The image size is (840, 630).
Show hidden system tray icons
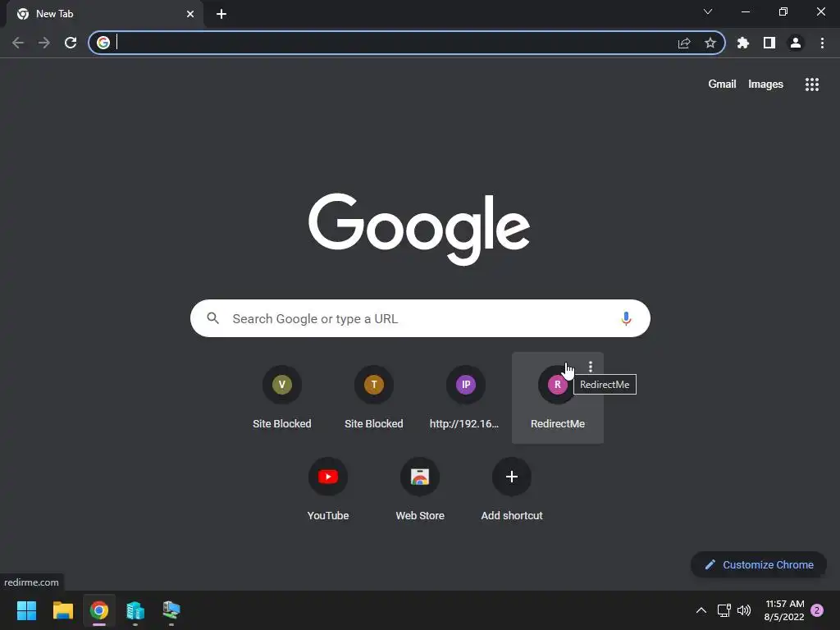[x=701, y=610]
